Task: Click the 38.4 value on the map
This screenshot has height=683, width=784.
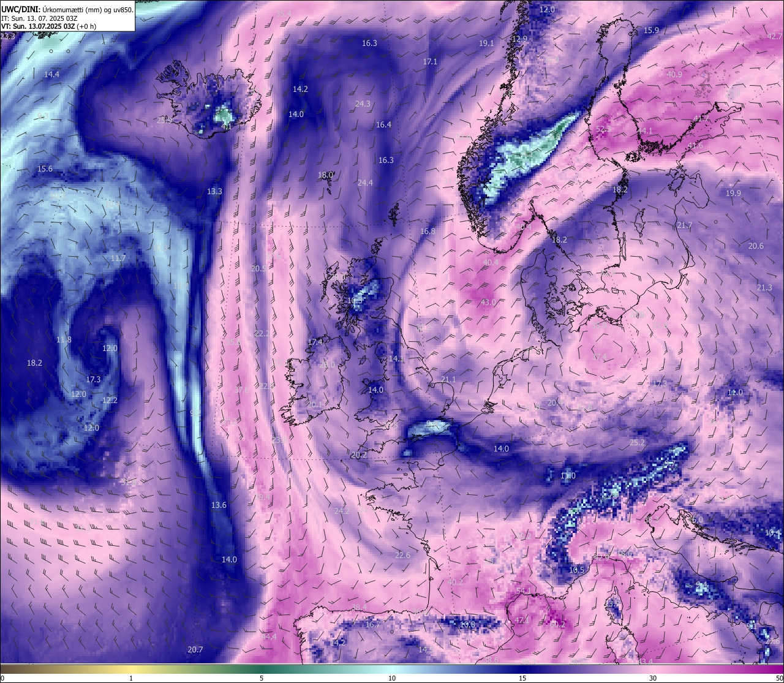Action: coord(359,607)
